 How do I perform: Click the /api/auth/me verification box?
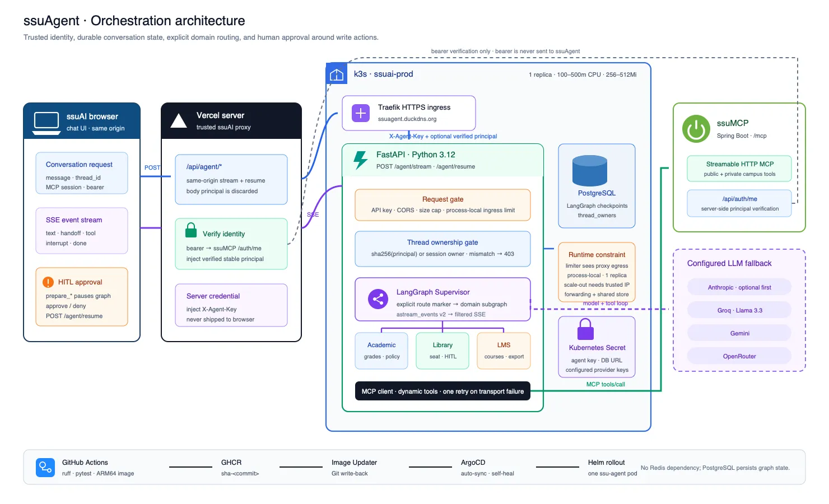tap(739, 203)
